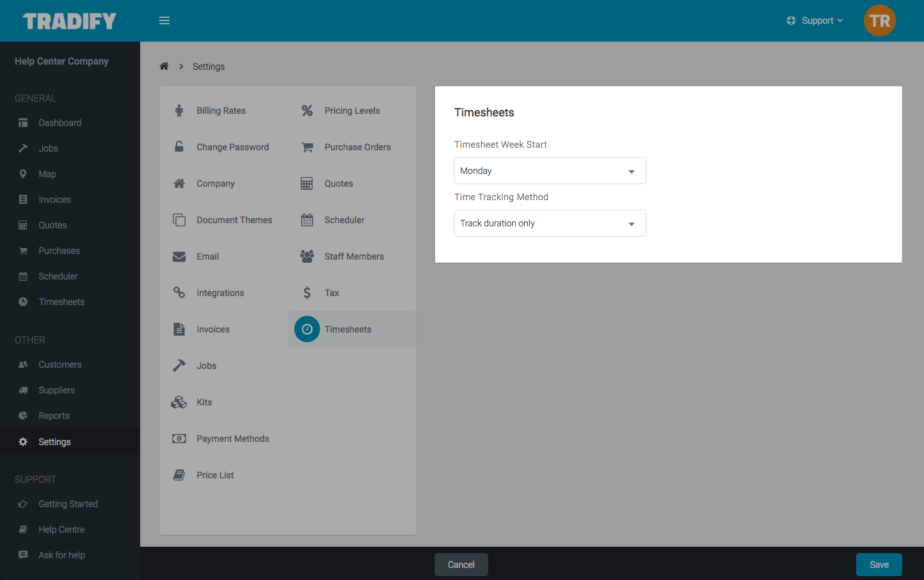This screenshot has width=924, height=580.
Task: Click the hamburger menu icon
Action: click(164, 20)
